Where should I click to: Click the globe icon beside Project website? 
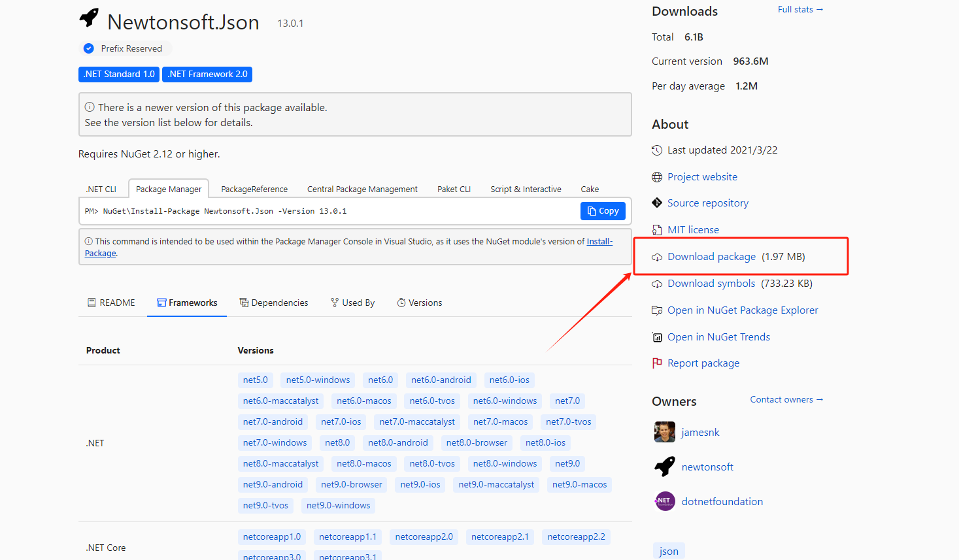657,177
